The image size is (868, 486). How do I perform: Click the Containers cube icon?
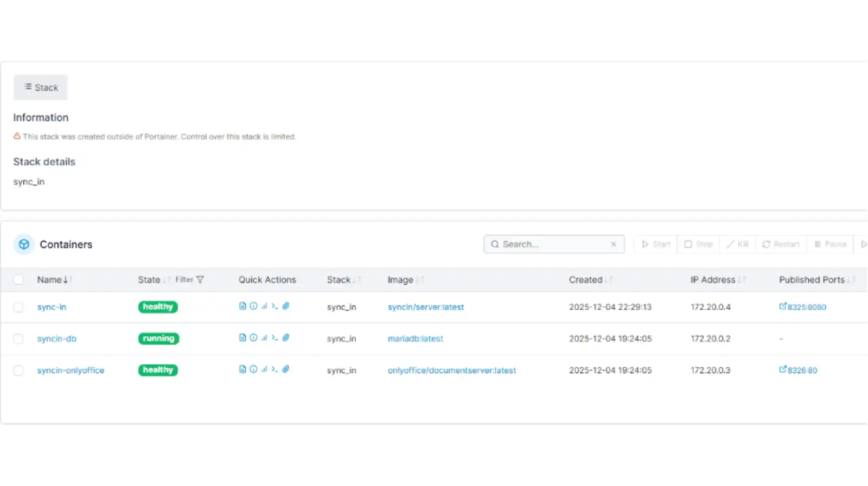click(24, 245)
